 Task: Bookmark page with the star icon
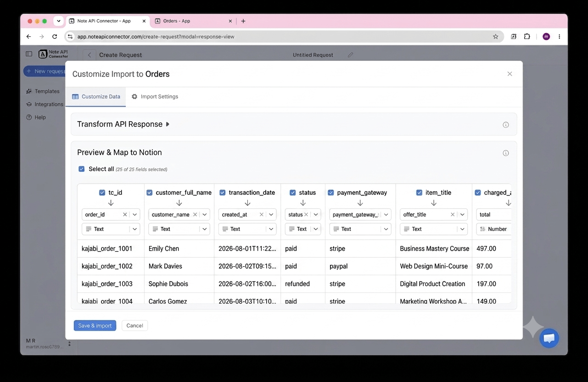(x=495, y=37)
